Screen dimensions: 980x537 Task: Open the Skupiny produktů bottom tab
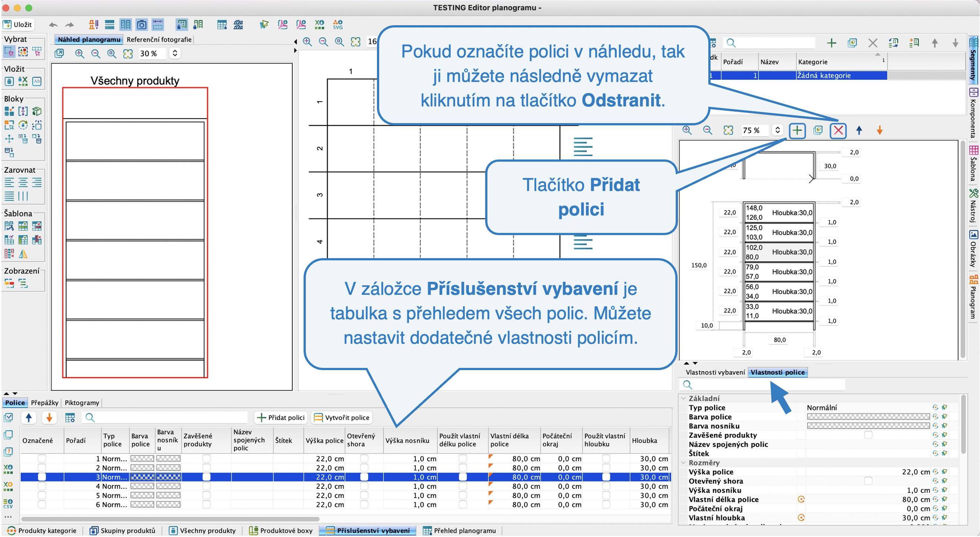pos(122,531)
